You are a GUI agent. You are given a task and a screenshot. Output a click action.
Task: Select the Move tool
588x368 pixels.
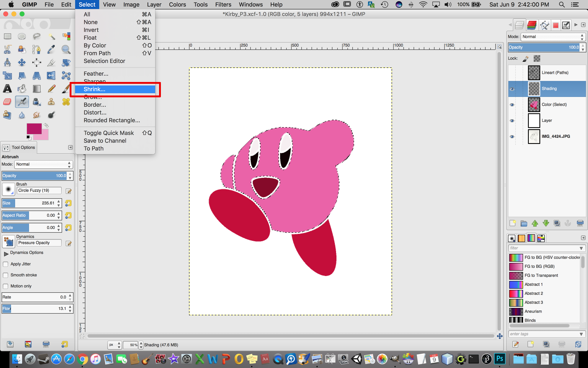[22, 63]
